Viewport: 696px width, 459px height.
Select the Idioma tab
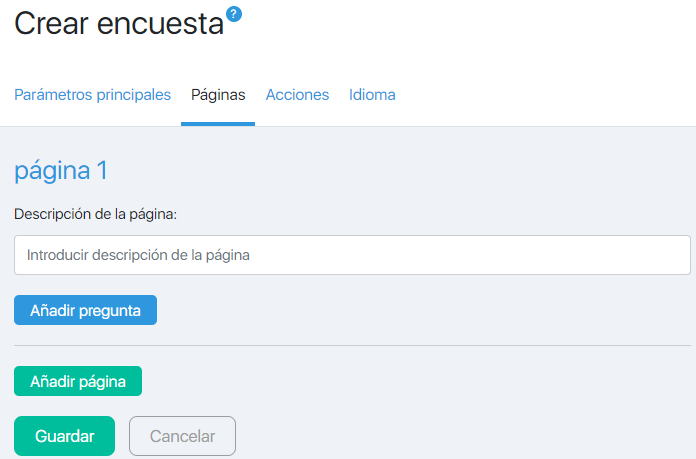[372, 95]
